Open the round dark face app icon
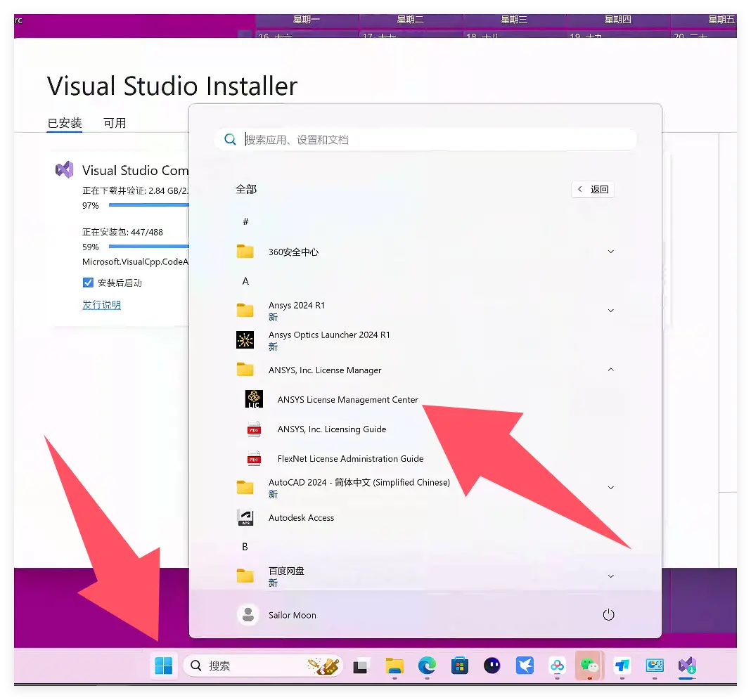 (x=492, y=666)
